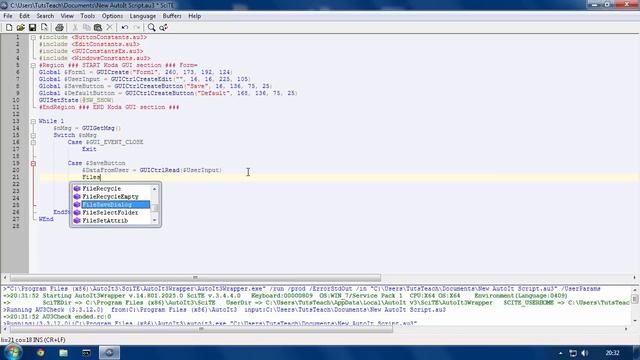Open the File menu
The image size is (640, 360).
[8, 16]
